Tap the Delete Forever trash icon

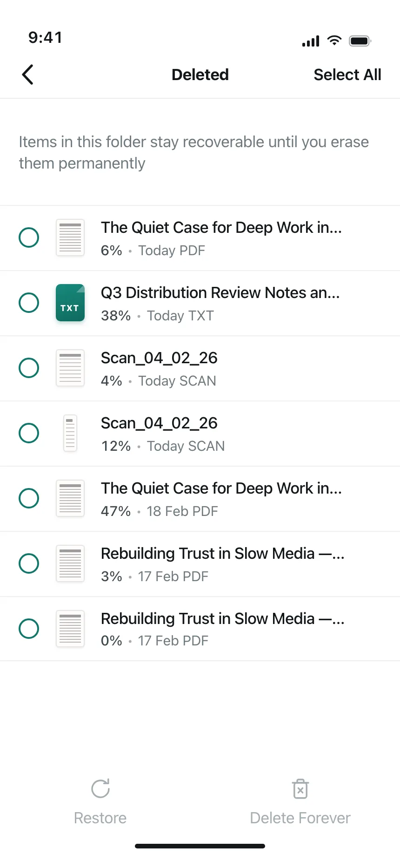tap(300, 788)
